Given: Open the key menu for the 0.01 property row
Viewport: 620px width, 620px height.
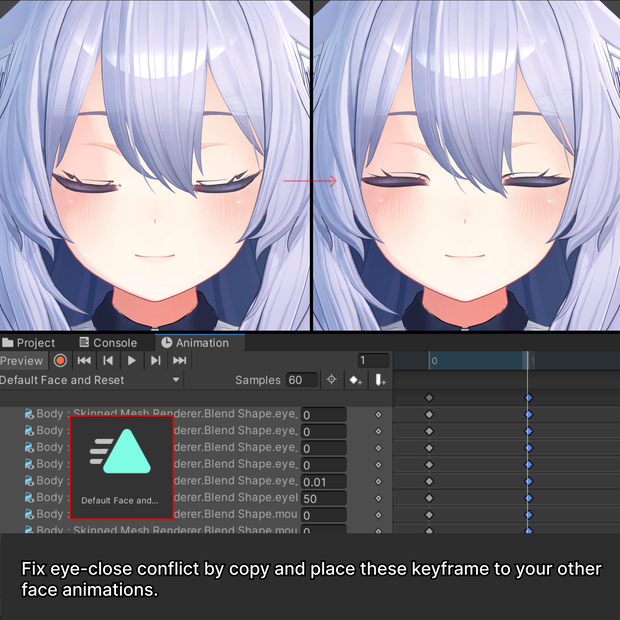Looking at the screenshot, I should [x=378, y=482].
